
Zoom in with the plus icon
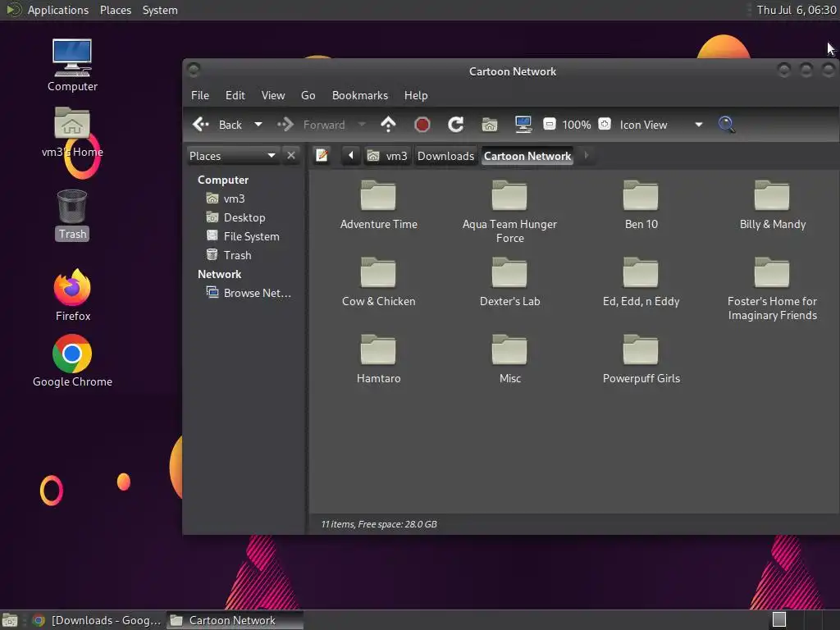coord(605,125)
